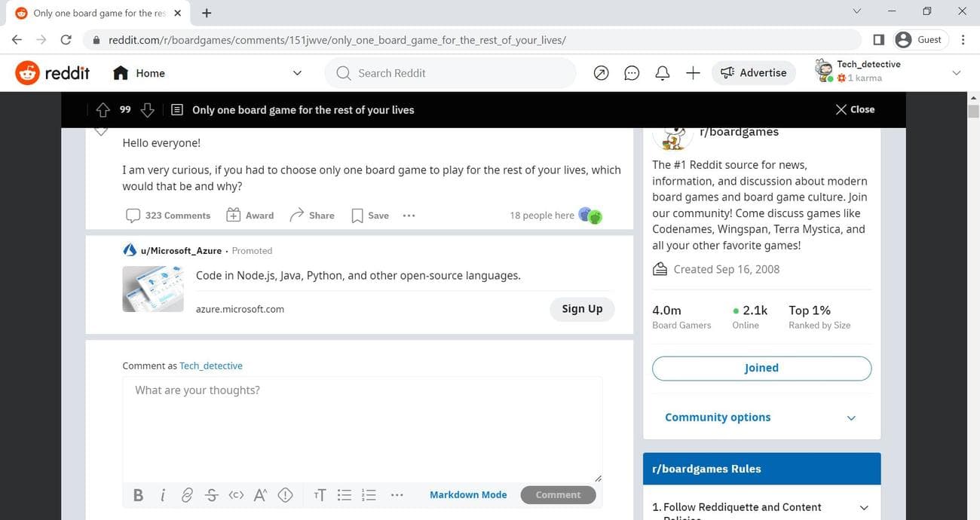The height and width of the screenshot is (520, 980).
Task: Open notifications bell icon
Action: pos(663,73)
